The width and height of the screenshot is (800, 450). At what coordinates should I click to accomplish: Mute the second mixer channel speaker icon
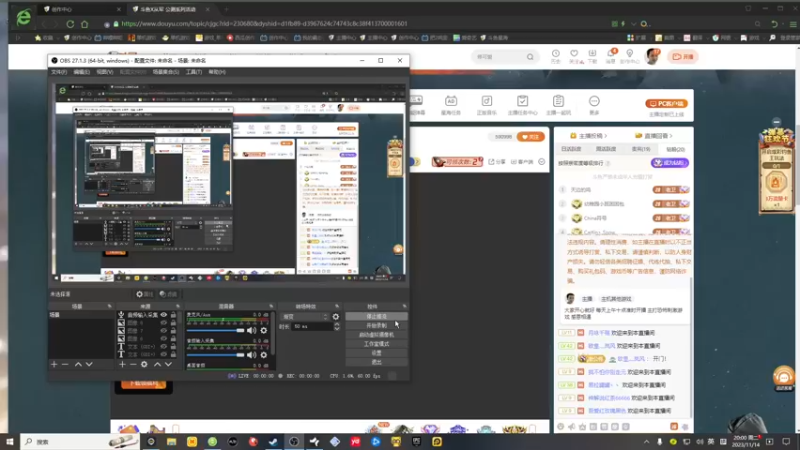pos(252,355)
